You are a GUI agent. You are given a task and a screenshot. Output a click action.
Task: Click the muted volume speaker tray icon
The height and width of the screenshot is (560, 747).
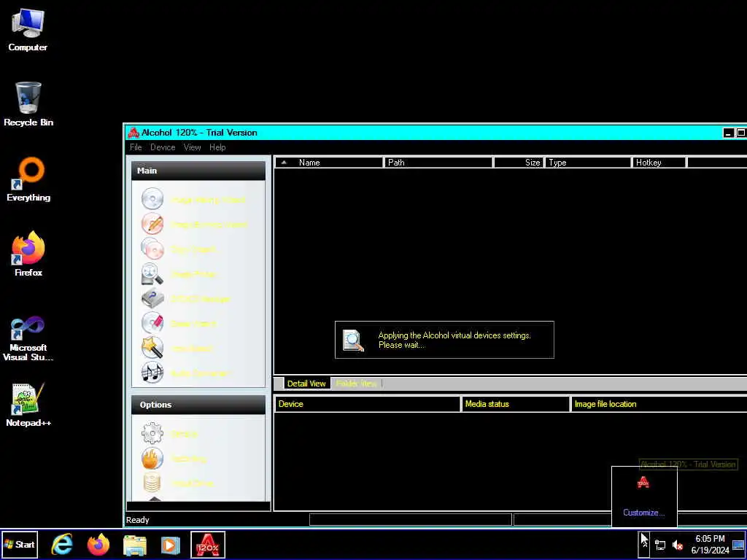pyautogui.click(x=677, y=545)
